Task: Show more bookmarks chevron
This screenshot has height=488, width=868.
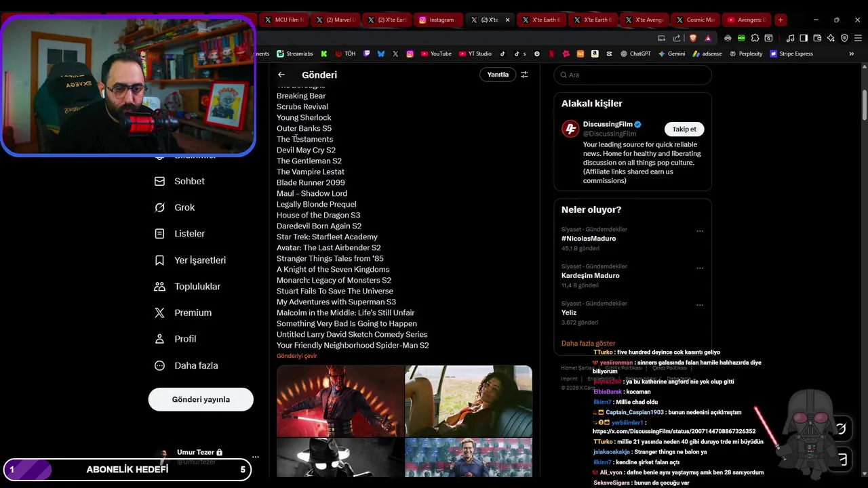Action: tap(852, 54)
